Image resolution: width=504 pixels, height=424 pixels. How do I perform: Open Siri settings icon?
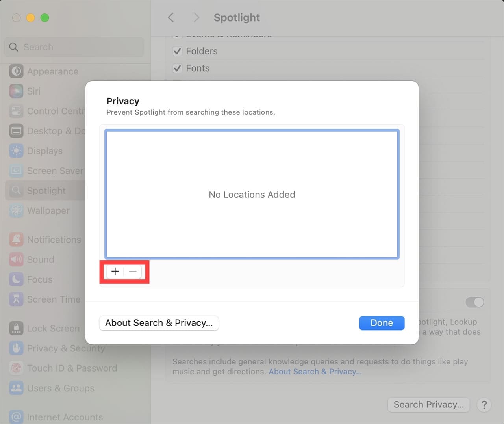pyautogui.click(x=16, y=91)
